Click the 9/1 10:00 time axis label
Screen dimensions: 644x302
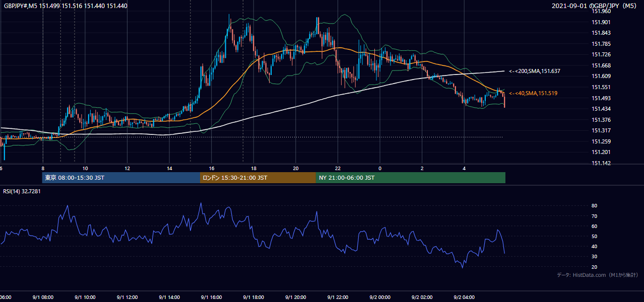85,297
